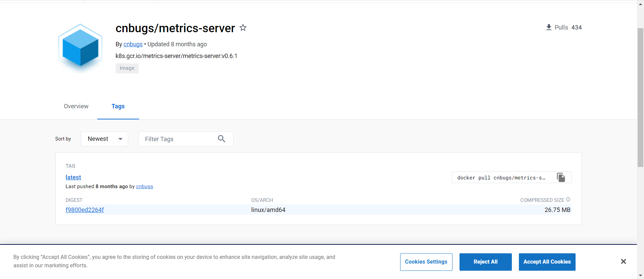The image size is (644, 279).
Task: Click the cnbugs/metrics-server title
Action: point(175,28)
